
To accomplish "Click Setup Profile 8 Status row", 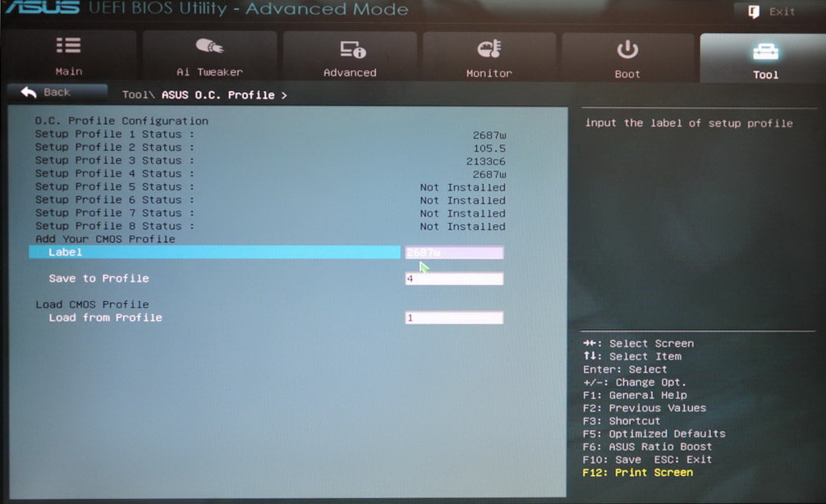I will click(270, 226).
